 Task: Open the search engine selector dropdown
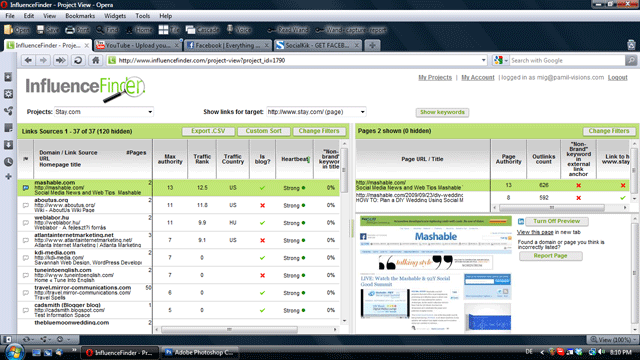501,60
